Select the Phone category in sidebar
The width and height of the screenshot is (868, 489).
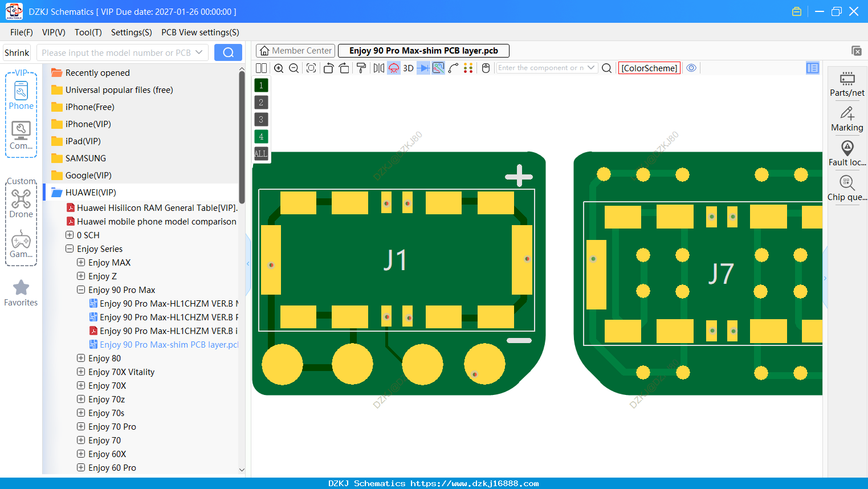coord(21,96)
